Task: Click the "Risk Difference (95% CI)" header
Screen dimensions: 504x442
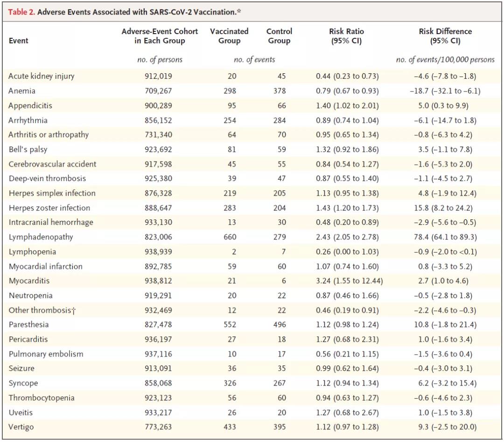Action: tap(445, 36)
